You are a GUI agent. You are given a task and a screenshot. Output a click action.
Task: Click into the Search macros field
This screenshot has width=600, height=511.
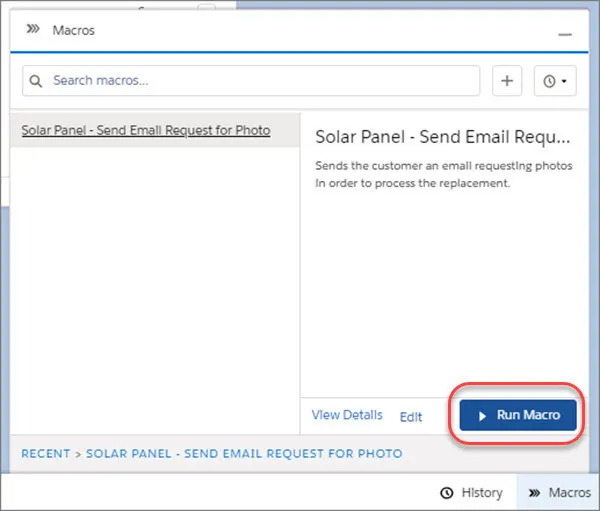click(x=251, y=81)
